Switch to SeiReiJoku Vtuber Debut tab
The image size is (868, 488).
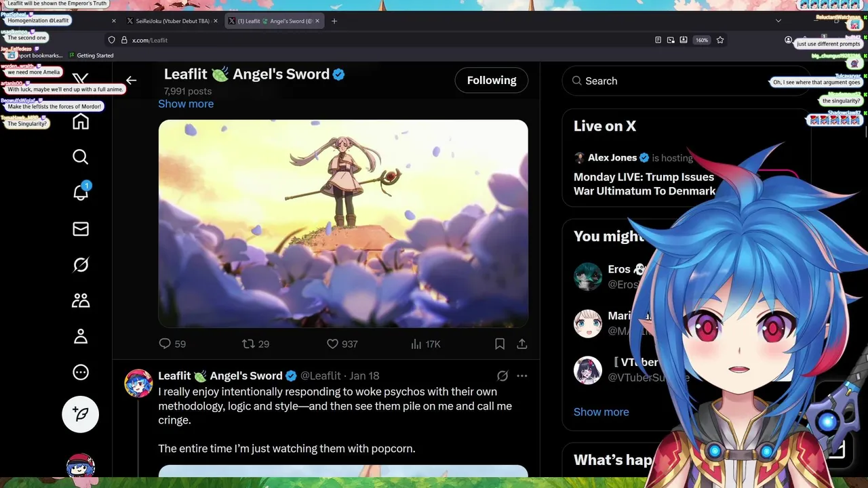(x=173, y=21)
